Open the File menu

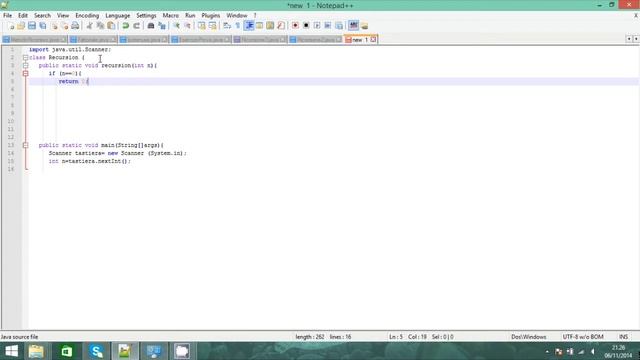(7, 16)
